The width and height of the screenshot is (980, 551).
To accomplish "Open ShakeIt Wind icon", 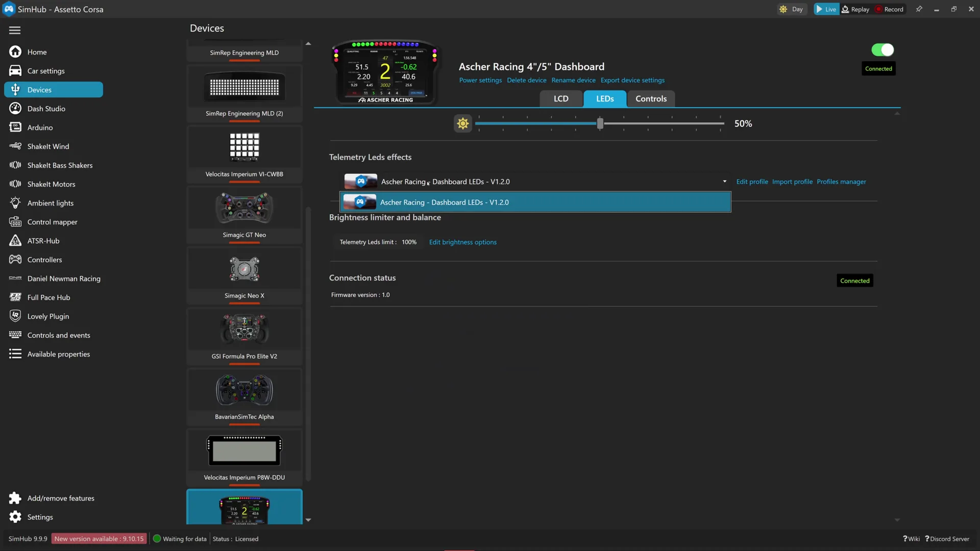I will [x=15, y=146].
